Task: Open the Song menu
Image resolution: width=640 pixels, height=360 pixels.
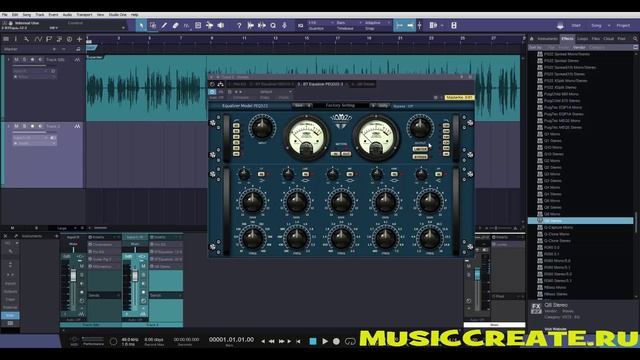Action: (x=27, y=15)
